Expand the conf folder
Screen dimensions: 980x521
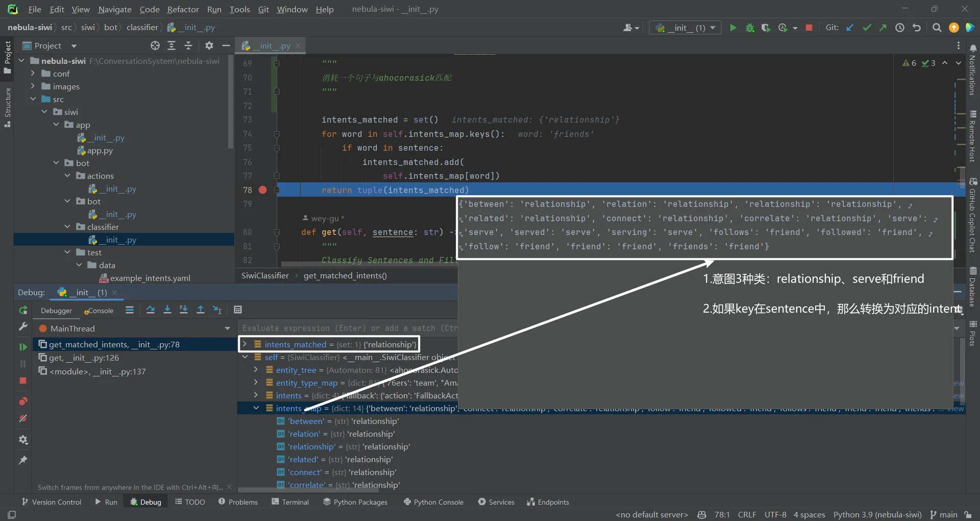click(33, 74)
